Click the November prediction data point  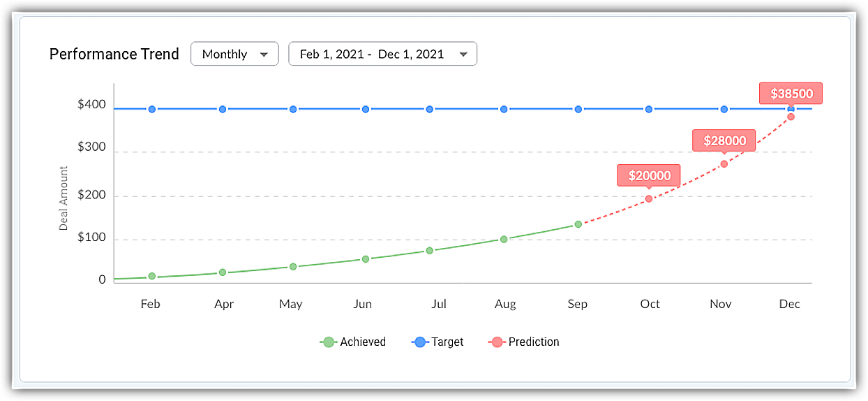point(724,164)
